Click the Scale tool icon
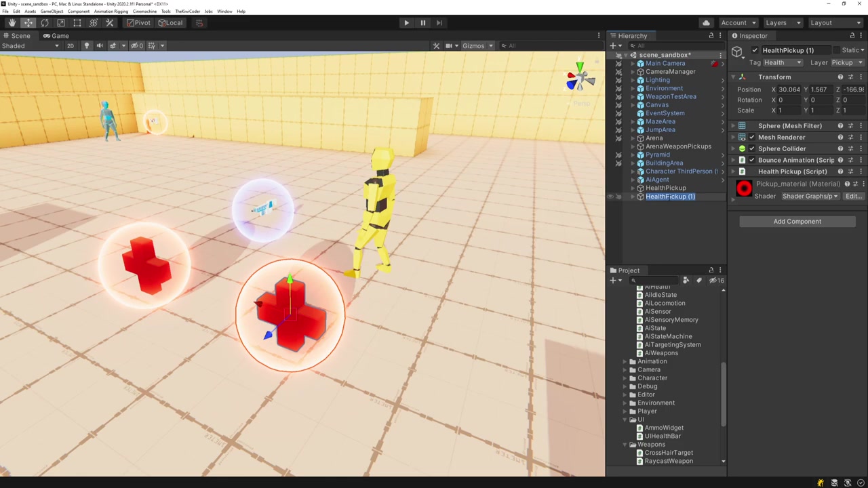This screenshot has width=868, height=488. point(61,23)
